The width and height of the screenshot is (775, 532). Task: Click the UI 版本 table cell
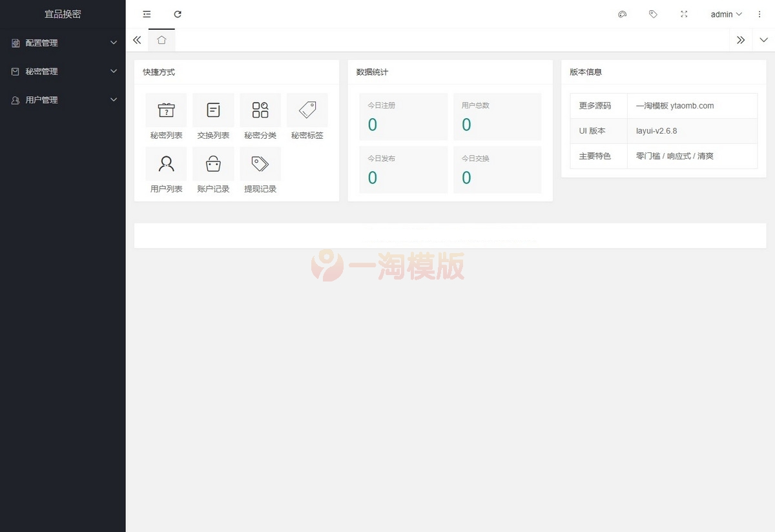tap(599, 131)
